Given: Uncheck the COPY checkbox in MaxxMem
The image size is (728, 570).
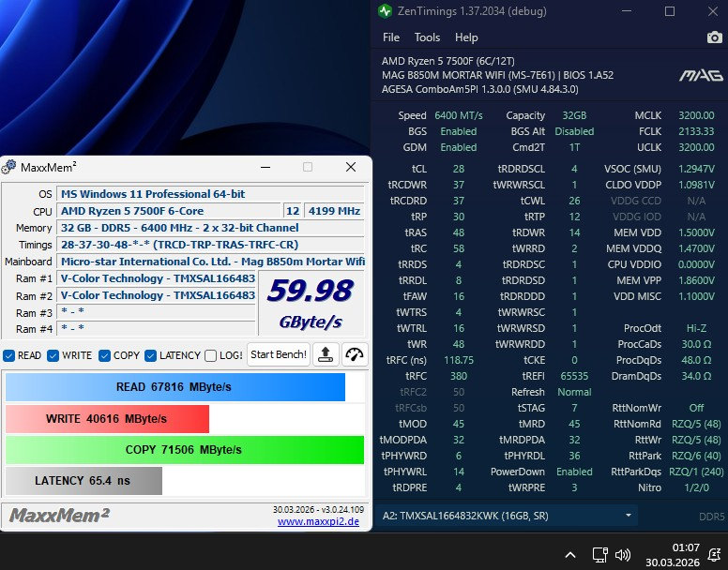Looking at the screenshot, I should tap(104, 355).
